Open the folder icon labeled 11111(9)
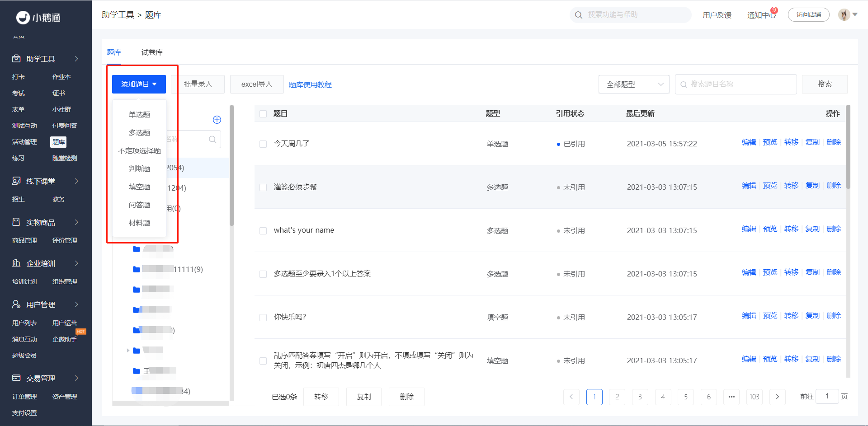Screen dimensions: 868x426 [x=137, y=270]
